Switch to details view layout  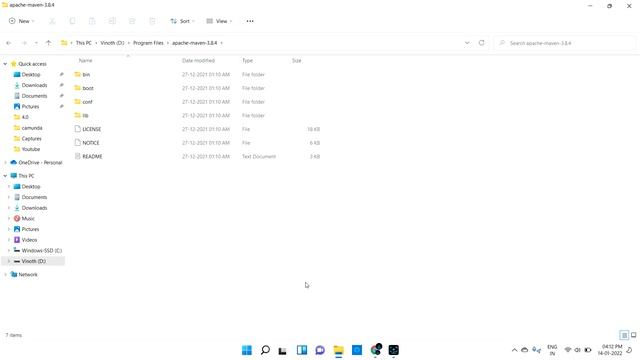tap(624, 335)
